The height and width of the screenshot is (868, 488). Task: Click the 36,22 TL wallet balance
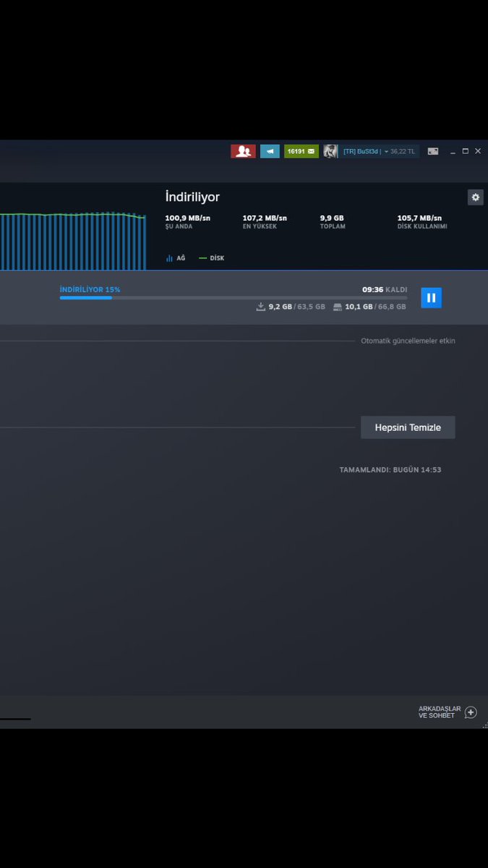pyautogui.click(x=403, y=151)
